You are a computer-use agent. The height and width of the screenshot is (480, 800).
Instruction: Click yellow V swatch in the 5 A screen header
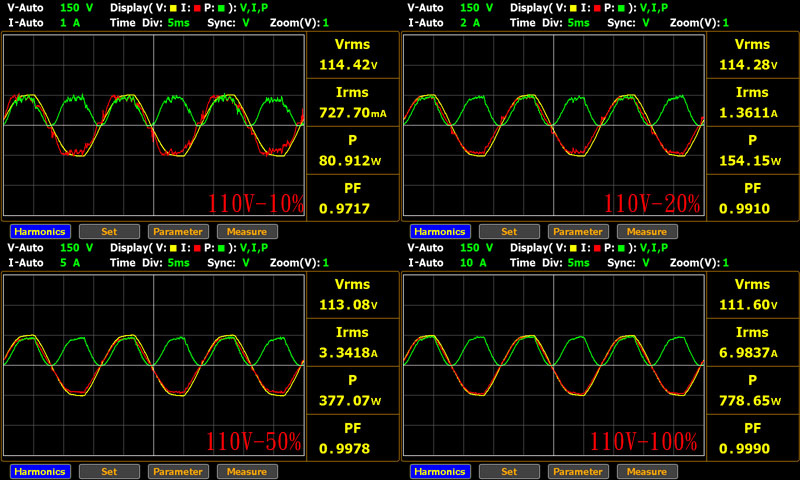pyautogui.click(x=173, y=248)
